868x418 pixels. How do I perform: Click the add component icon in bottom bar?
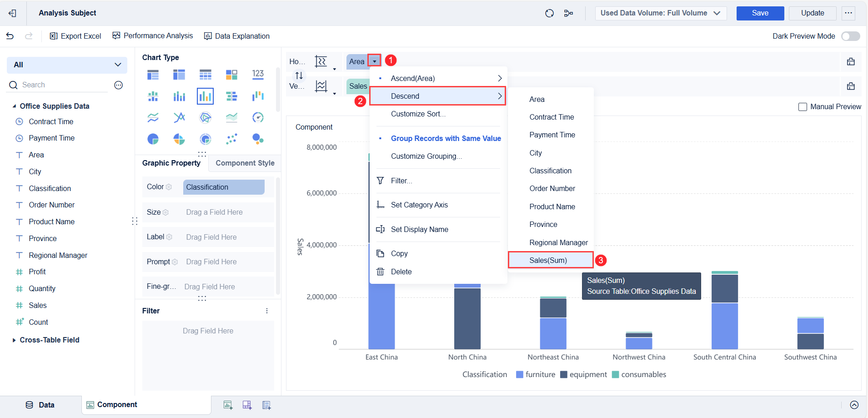228,405
